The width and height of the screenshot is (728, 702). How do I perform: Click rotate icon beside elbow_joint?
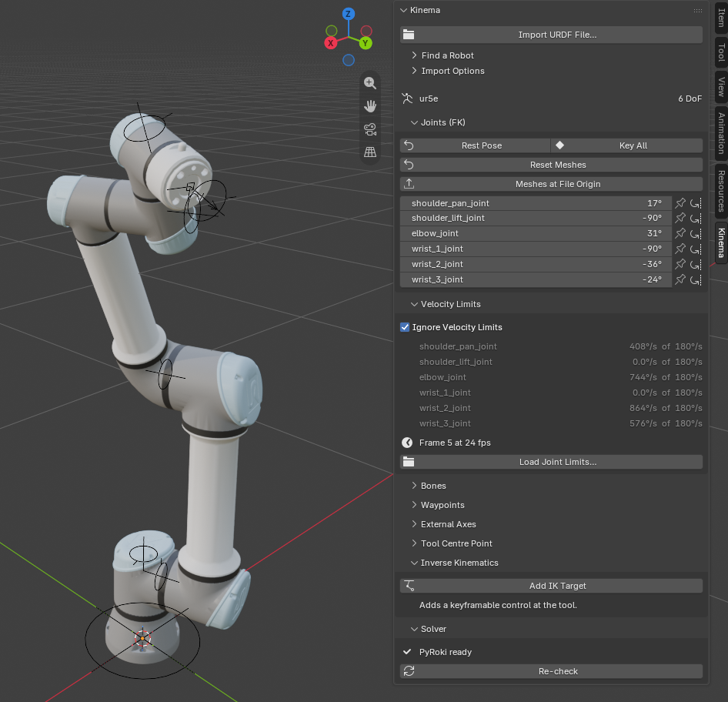[x=696, y=233]
